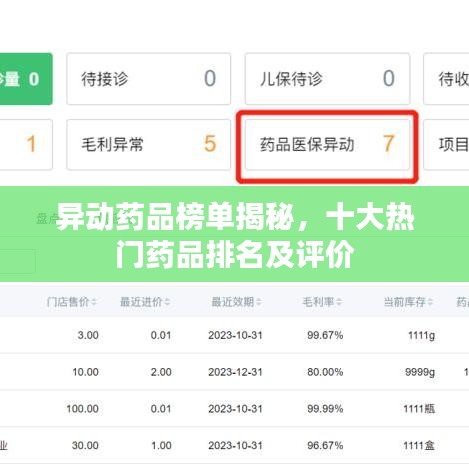
Task: Select the row with stock 1111盒
Action: (234, 445)
